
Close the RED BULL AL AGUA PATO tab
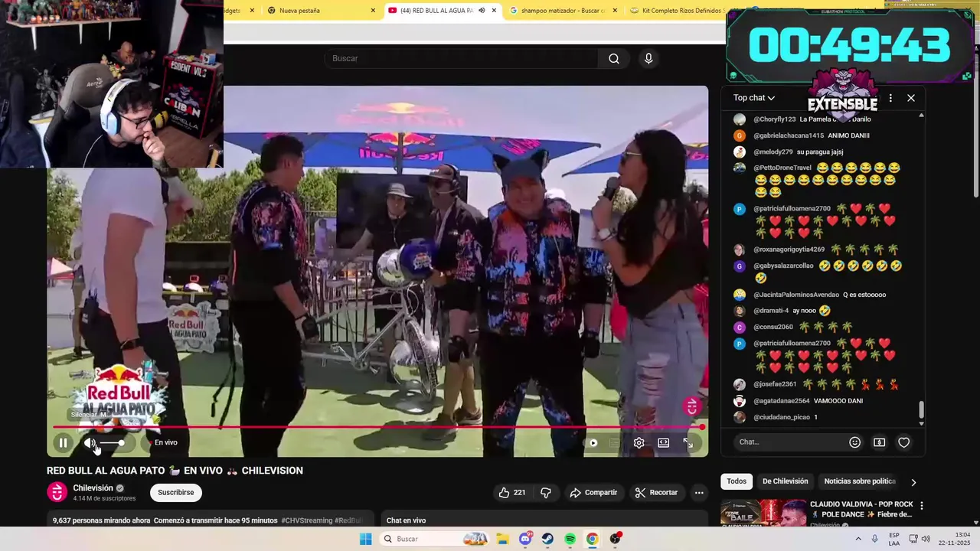click(x=494, y=11)
